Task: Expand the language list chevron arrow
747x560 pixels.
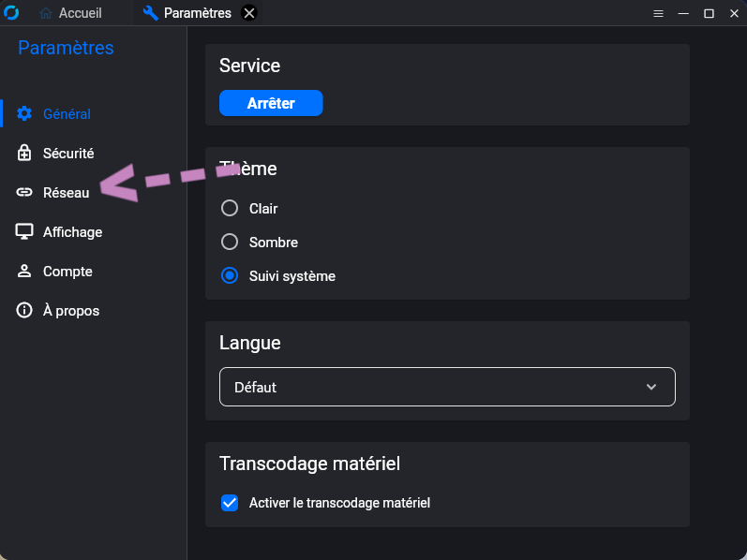Action: pos(652,387)
